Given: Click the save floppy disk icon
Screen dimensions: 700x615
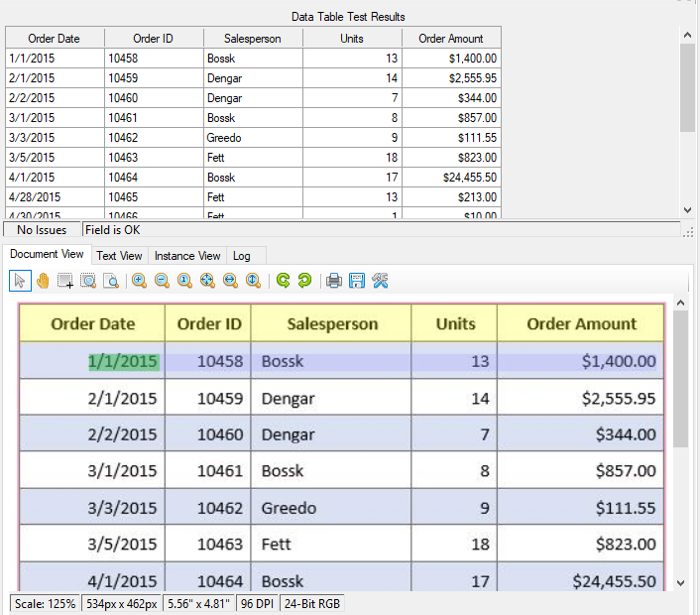Looking at the screenshot, I should click(x=357, y=281).
